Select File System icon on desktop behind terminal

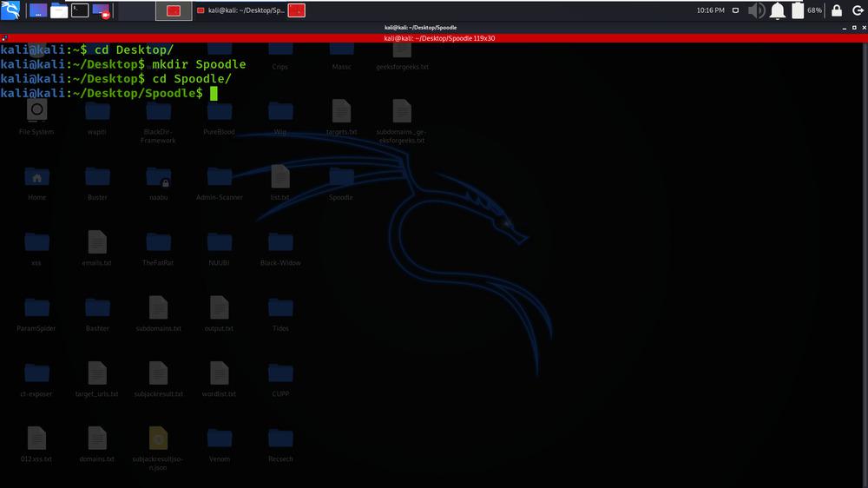(x=36, y=118)
